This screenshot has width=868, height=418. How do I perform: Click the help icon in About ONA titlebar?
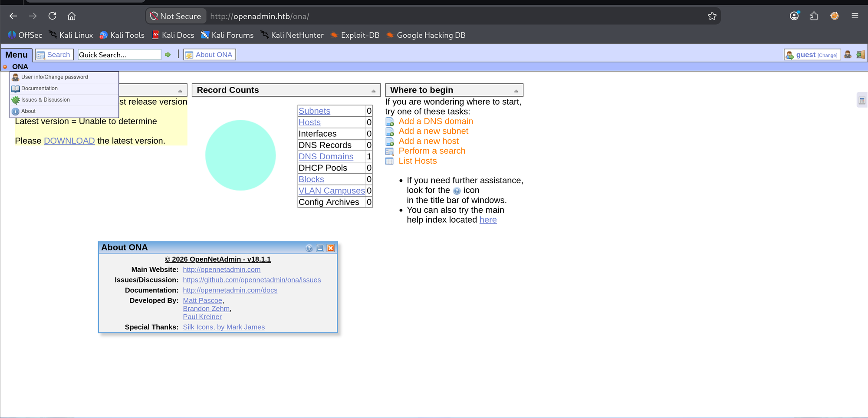pos(309,248)
